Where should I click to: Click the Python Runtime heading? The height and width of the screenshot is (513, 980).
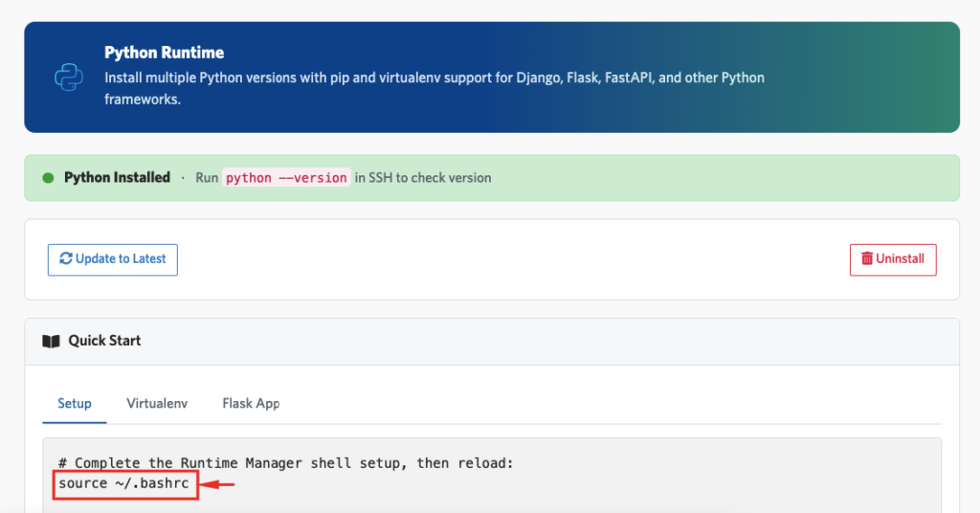165,53
